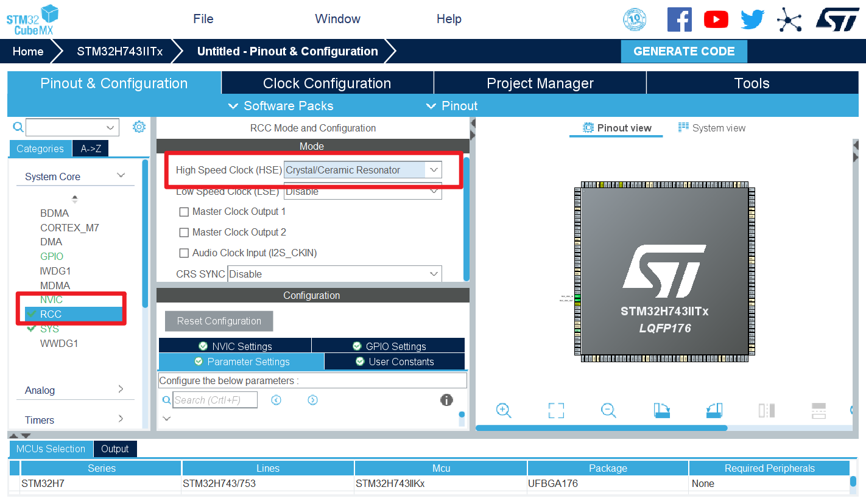Open the parameter info tooltip icon
Image resolution: width=866 pixels, height=504 pixels.
[x=446, y=400]
